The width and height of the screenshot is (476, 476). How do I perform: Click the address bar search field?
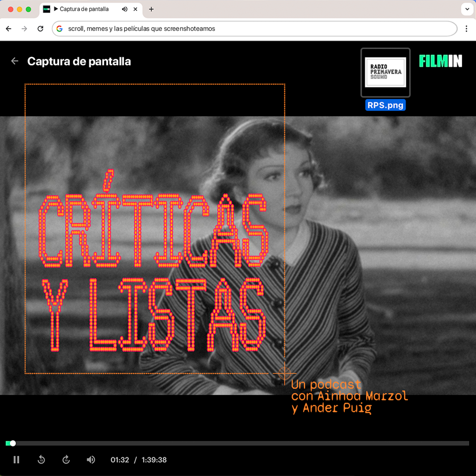click(255, 29)
